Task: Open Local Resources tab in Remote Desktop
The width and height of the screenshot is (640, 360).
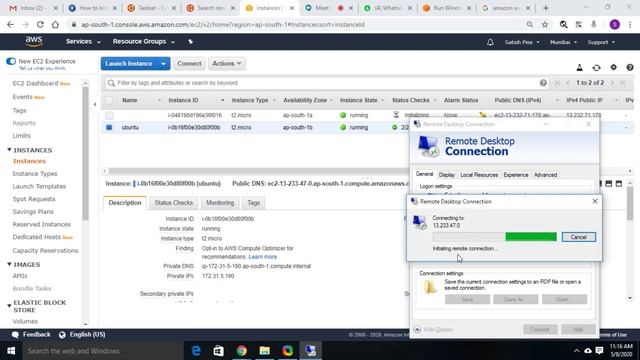Action: (479, 175)
